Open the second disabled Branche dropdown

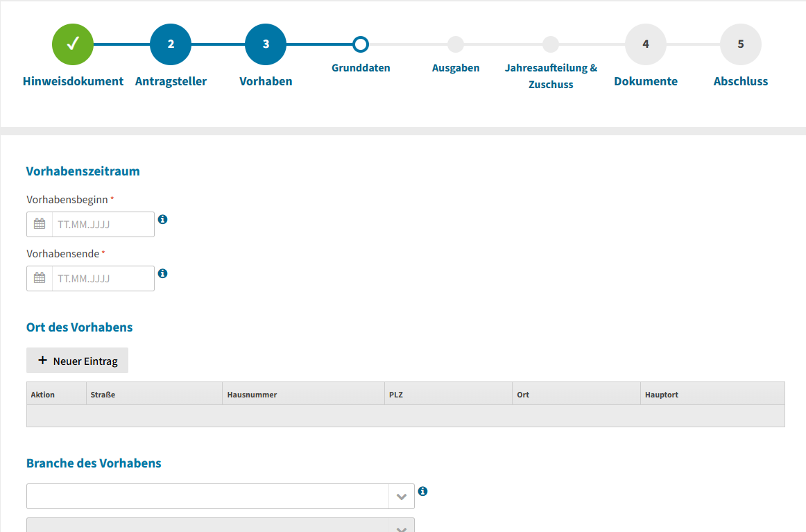(220, 526)
